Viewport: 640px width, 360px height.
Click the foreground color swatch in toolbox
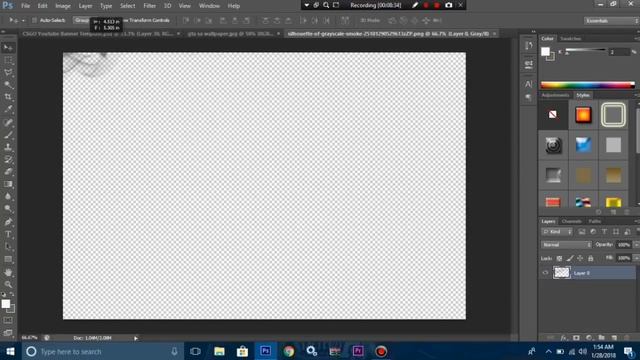[5, 304]
